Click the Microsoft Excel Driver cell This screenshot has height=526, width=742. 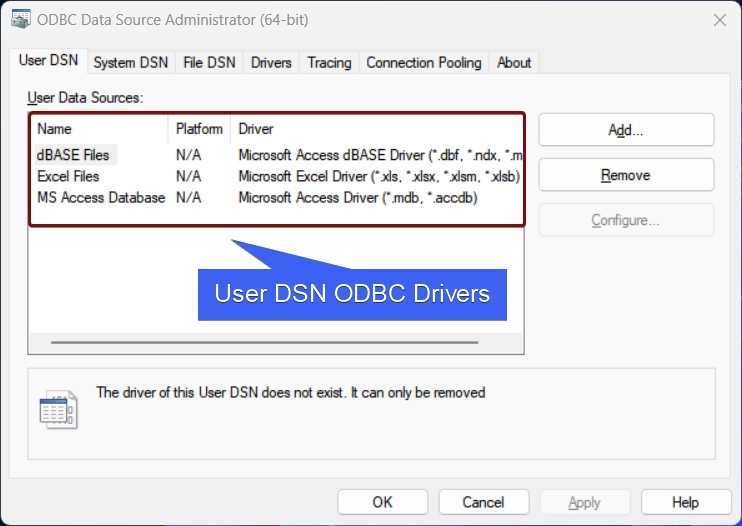(379, 176)
